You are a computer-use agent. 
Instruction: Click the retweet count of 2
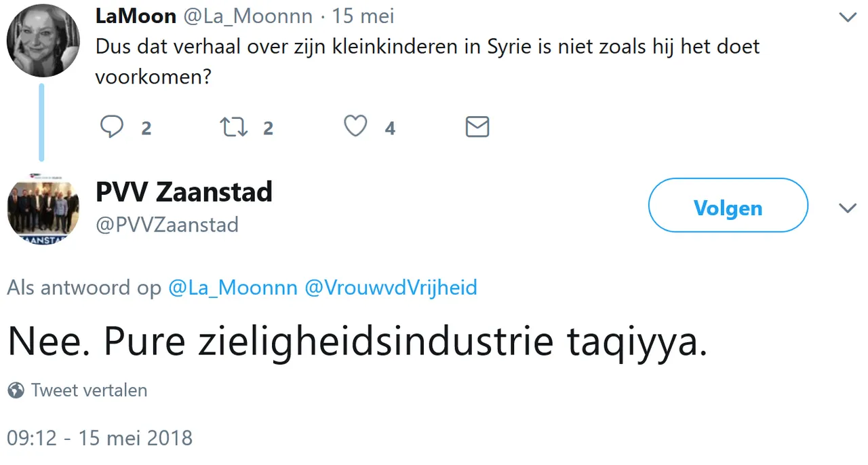coord(267,128)
